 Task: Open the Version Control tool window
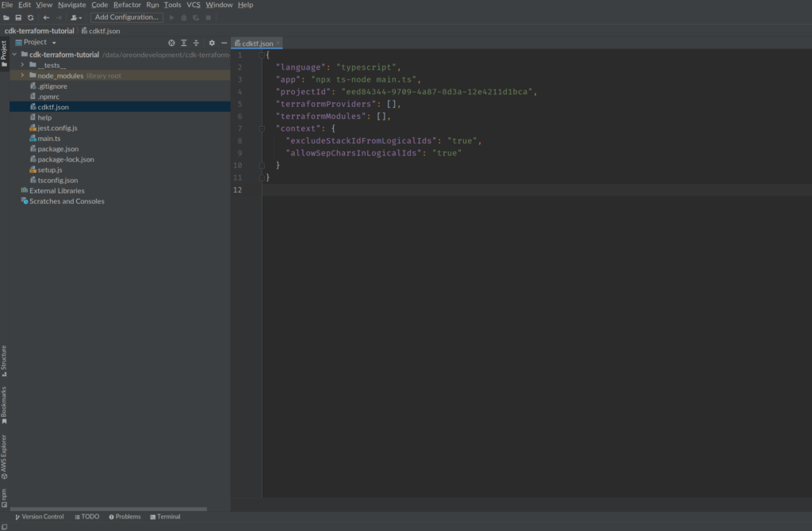tap(40, 517)
